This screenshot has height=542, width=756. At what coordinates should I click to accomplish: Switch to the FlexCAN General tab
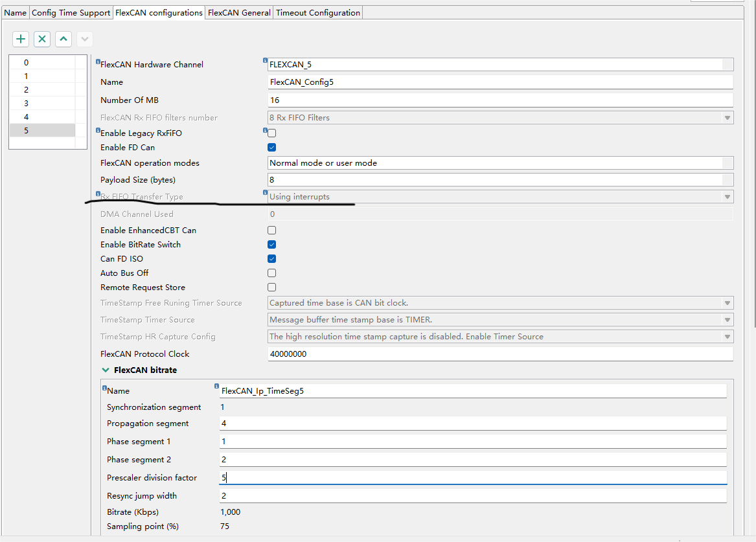pos(239,13)
